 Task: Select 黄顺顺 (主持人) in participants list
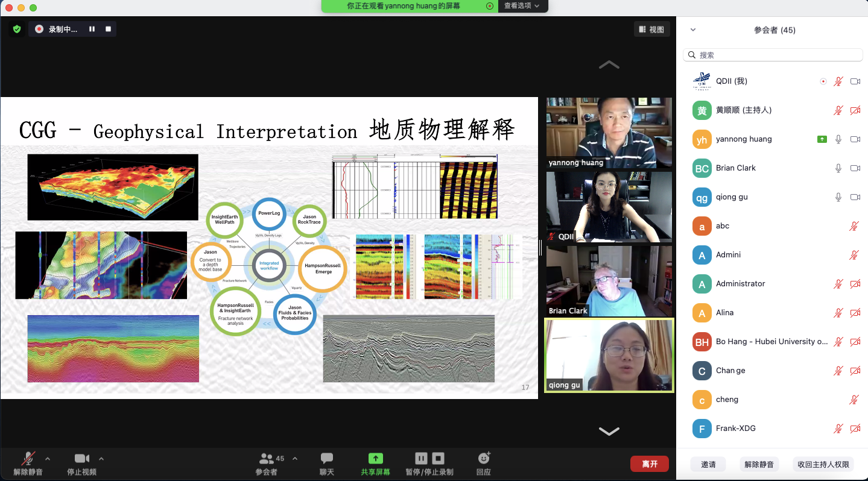(x=772, y=110)
